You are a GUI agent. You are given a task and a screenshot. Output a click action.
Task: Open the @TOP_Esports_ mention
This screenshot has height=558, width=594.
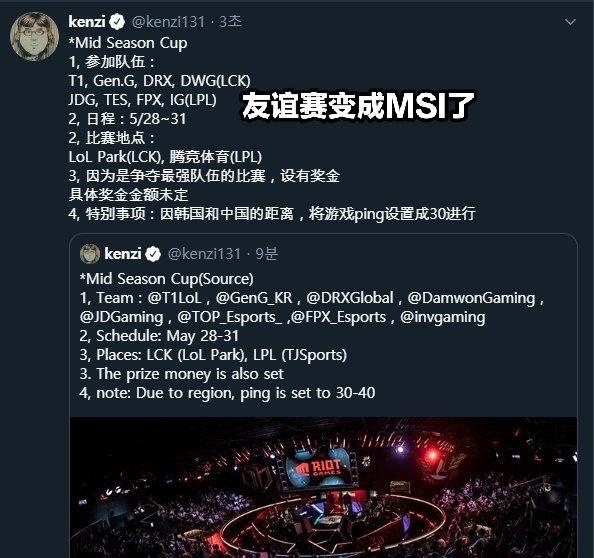pyautogui.click(x=230, y=317)
